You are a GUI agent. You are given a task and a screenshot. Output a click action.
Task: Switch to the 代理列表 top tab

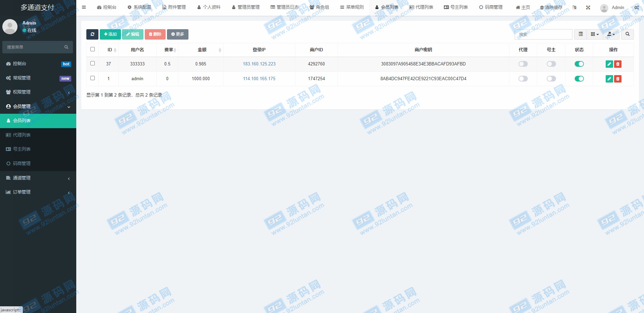pos(421,7)
